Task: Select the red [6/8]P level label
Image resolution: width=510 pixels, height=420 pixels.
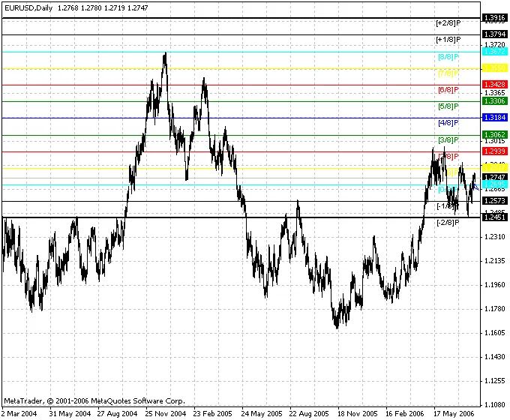Action: (448, 90)
